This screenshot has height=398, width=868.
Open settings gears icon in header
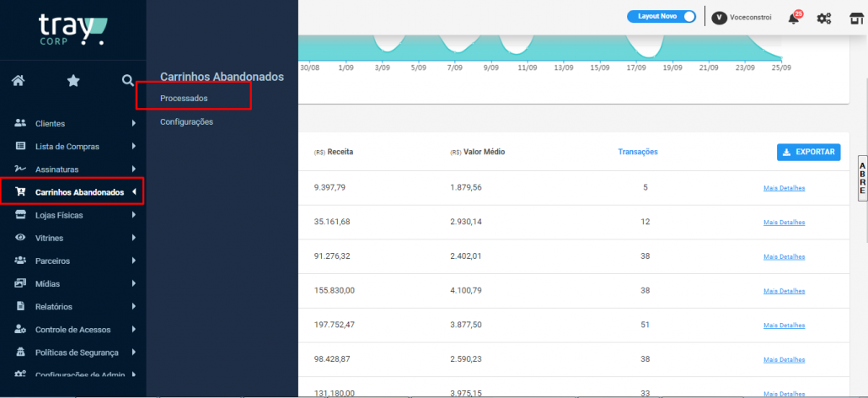coord(824,18)
